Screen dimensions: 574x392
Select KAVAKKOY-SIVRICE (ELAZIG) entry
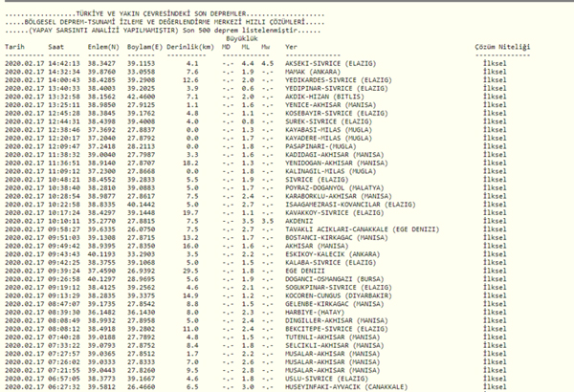(335, 213)
